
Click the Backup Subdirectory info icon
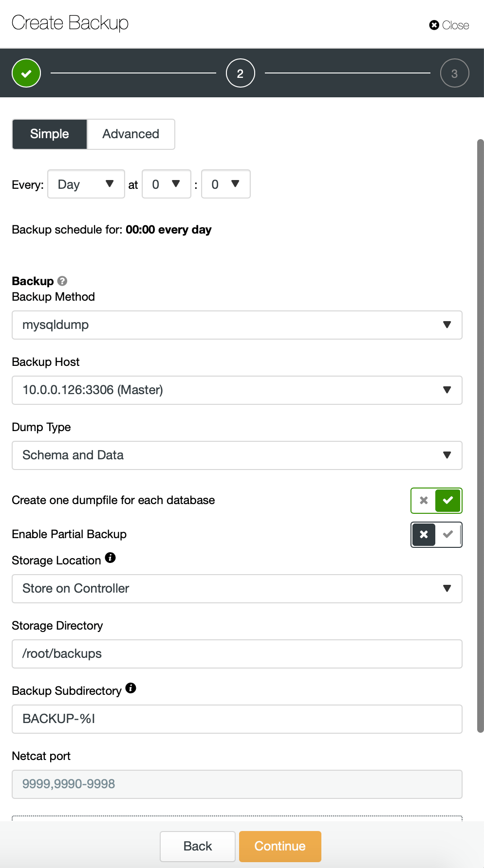(130, 688)
